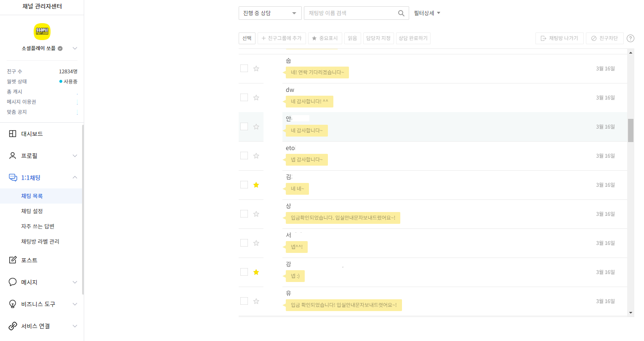Click the 채널 관리자센터 header title
This screenshot has height=341, width=644.
(x=42, y=6)
